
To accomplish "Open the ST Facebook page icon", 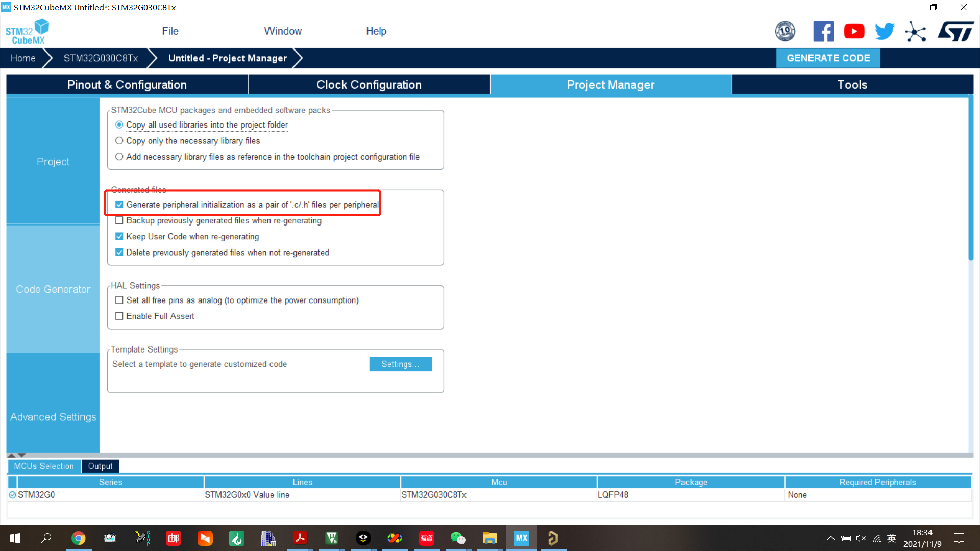I will point(823,32).
